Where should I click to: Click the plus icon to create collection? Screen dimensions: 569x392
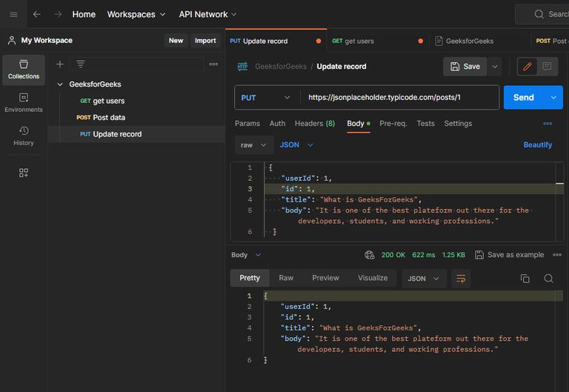tap(60, 64)
